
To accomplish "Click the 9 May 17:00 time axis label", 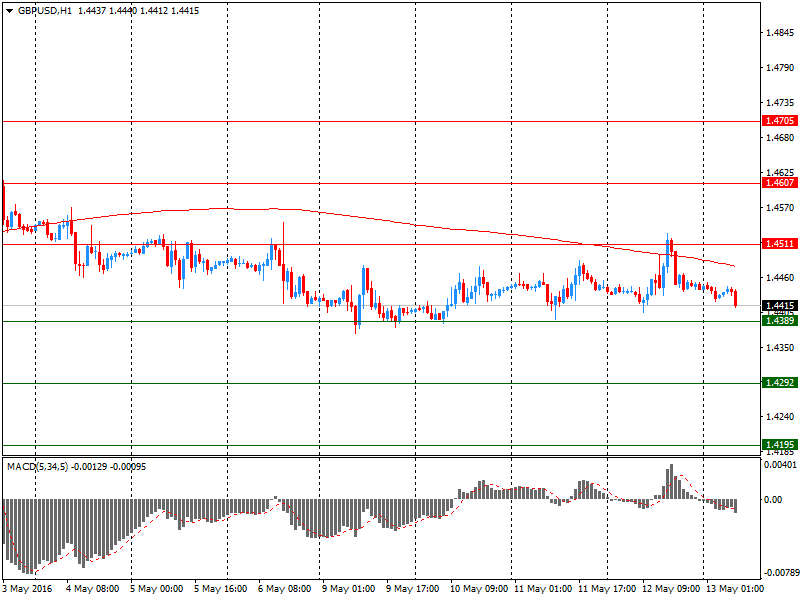I will click(x=412, y=589).
